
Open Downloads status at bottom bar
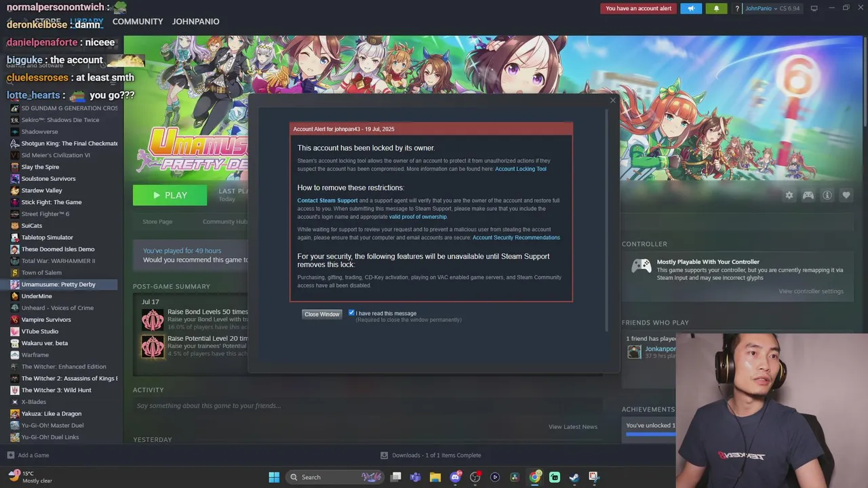click(431, 455)
